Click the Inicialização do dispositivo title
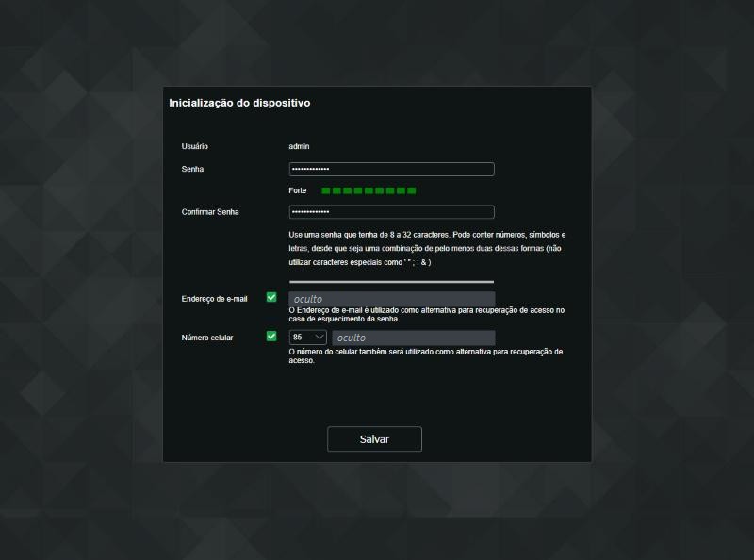The image size is (754, 560). (239, 103)
